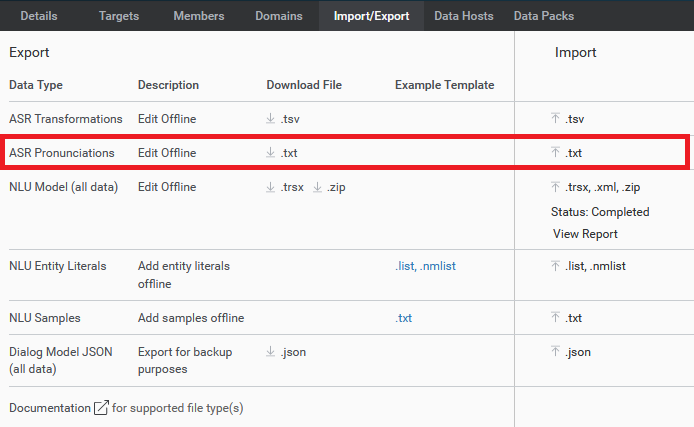Screen dimensions: 694x427
Task: Download the ASR Pronunciations .txt file
Action: point(283,153)
